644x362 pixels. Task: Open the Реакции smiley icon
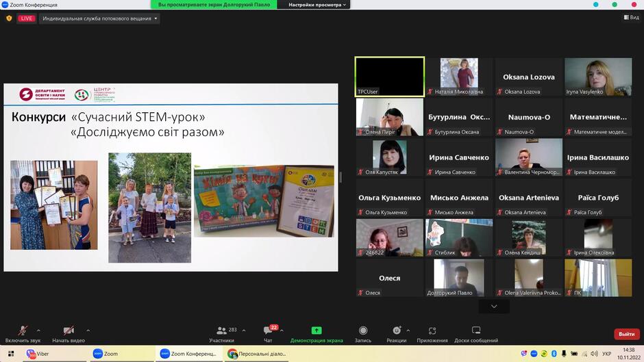tap(397, 331)
